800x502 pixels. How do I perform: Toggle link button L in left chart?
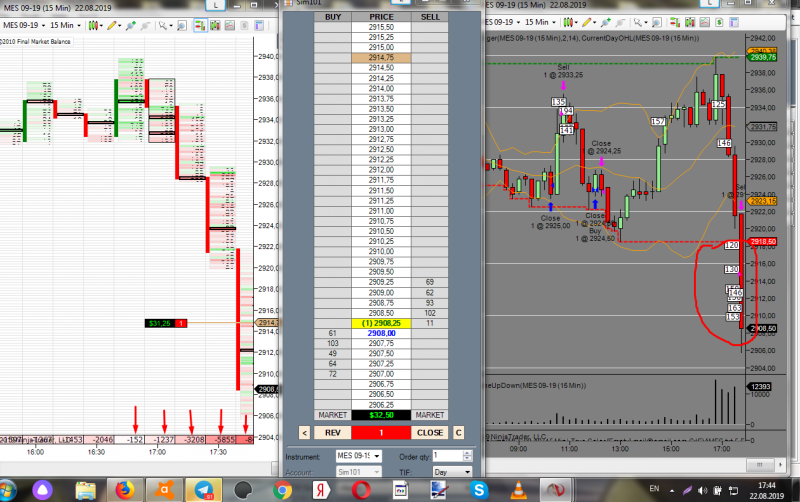coord(215,5)
